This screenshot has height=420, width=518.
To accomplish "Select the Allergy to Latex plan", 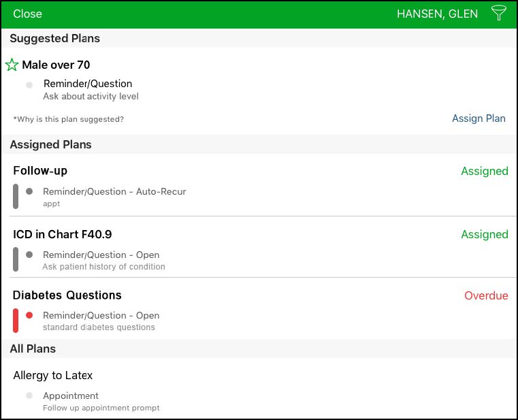I will coord(53,375).
